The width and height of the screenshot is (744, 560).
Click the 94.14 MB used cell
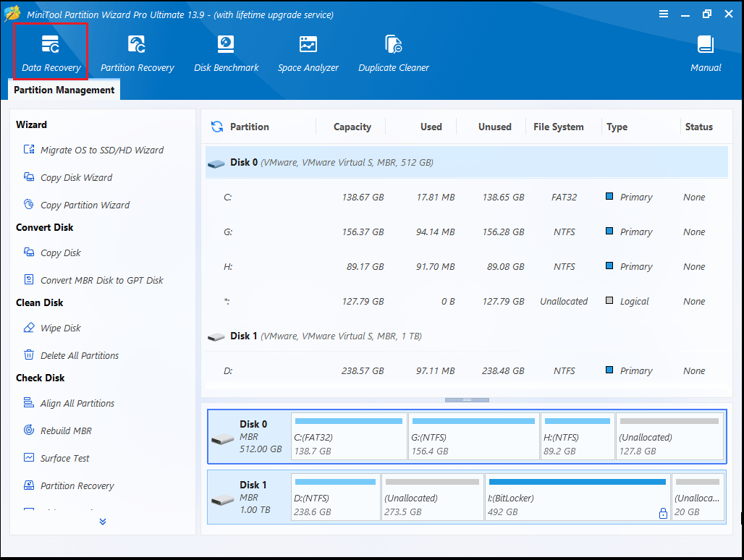[435, 232]
